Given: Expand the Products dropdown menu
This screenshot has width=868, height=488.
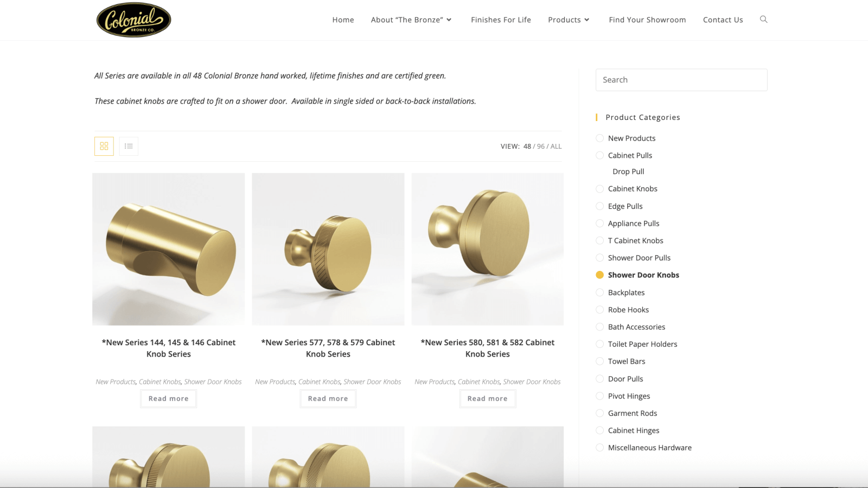Looking at the screenshot, I should click(569, 20).
